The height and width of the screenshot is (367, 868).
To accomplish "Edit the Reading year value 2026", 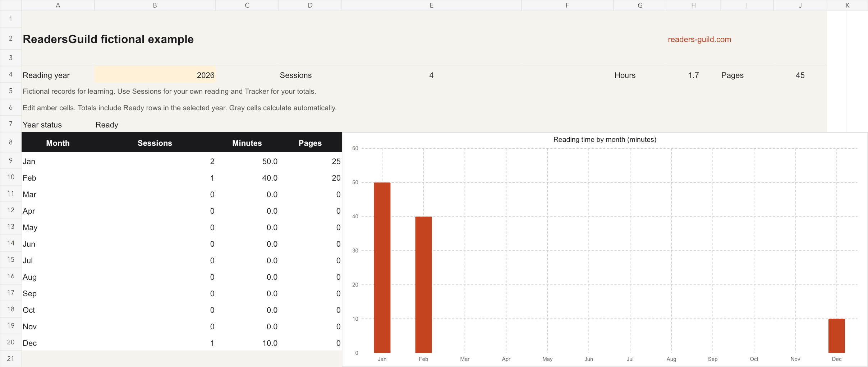I will (155, 75).
